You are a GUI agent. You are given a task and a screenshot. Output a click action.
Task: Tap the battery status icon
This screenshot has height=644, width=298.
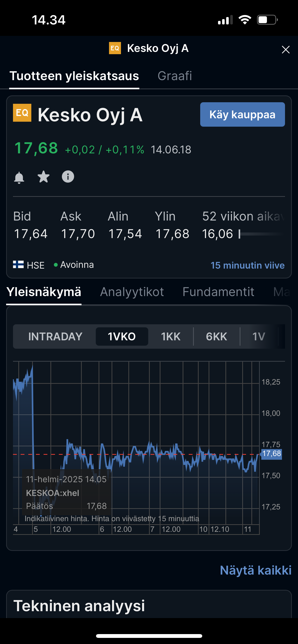coord(267,20)
